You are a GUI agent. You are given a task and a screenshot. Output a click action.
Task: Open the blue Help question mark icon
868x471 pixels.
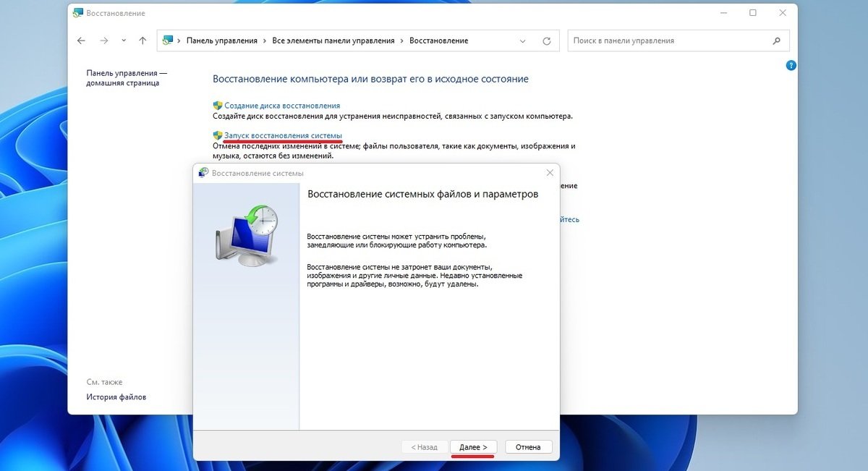click(791, 65)
